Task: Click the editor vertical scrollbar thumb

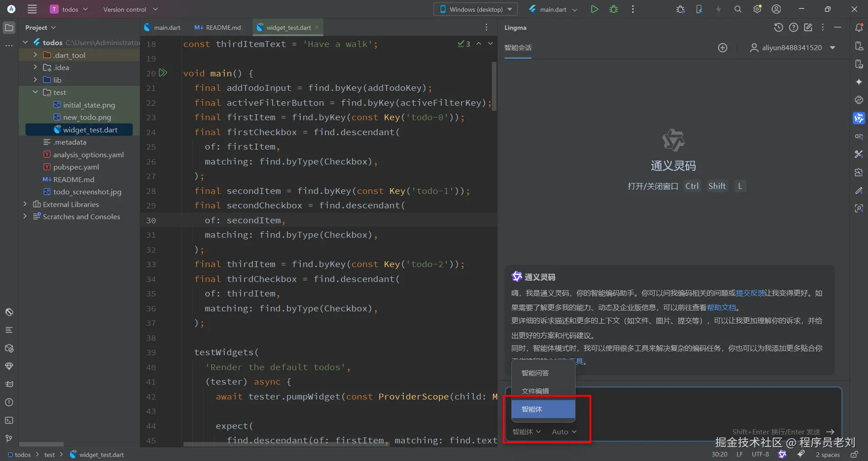Action: pyautogui.click(x=494, y=86)
